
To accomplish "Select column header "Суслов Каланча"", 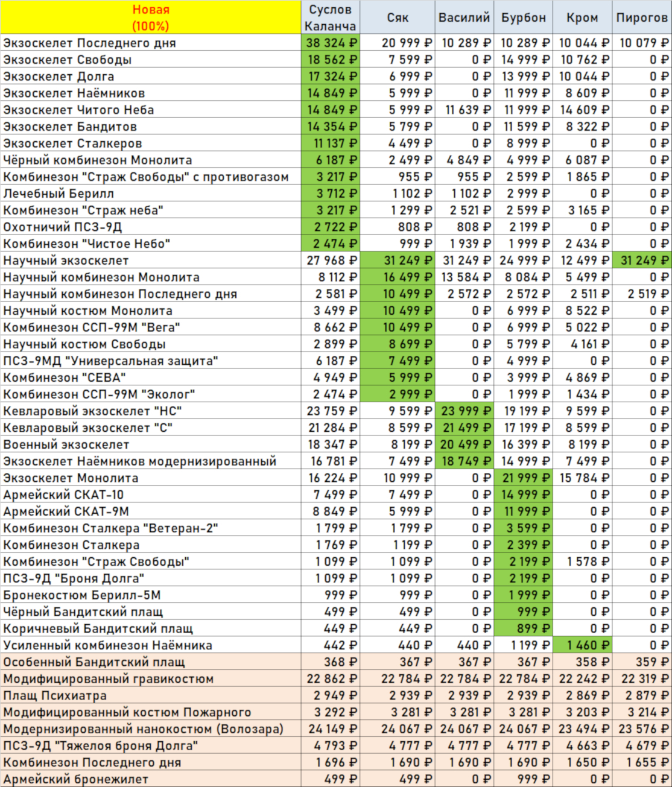I will tap(331, 17).
